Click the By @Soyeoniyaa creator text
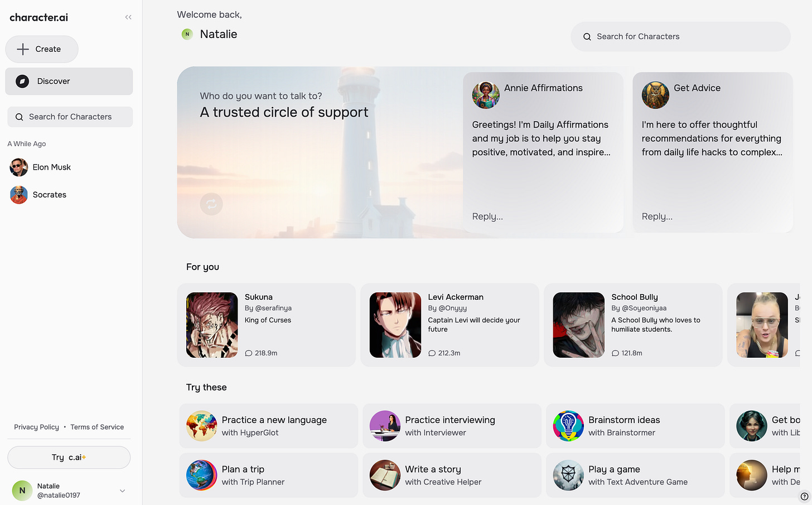 (639, 308)
